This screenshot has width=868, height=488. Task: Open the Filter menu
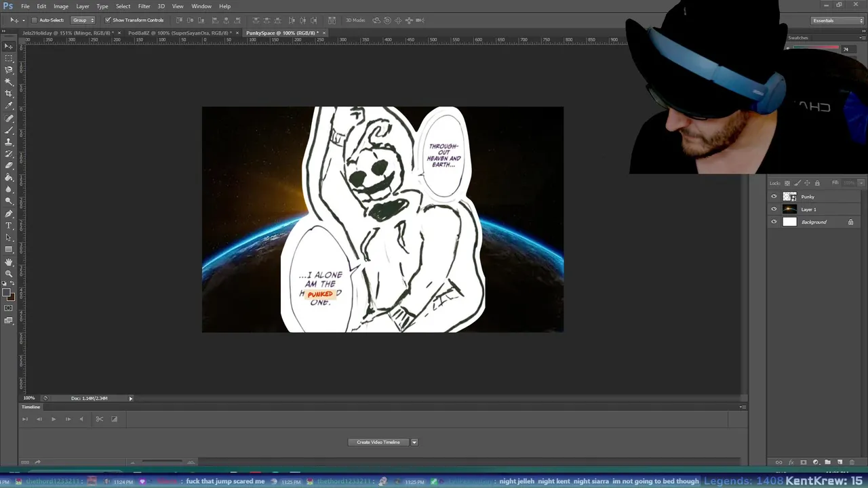[144, 6]
